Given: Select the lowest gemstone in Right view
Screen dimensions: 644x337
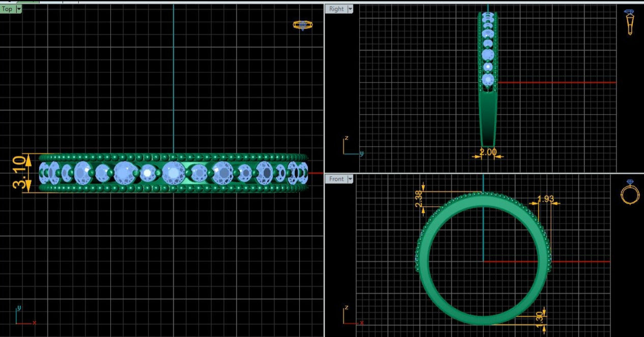Looking at the screenshot, I should pos(488,79).
